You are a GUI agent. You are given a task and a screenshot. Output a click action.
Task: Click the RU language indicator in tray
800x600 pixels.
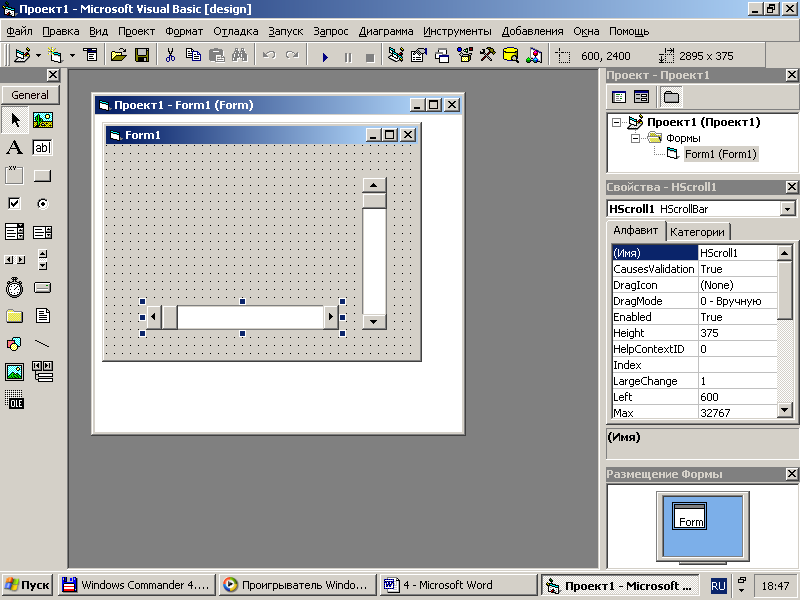coord(718,586)
